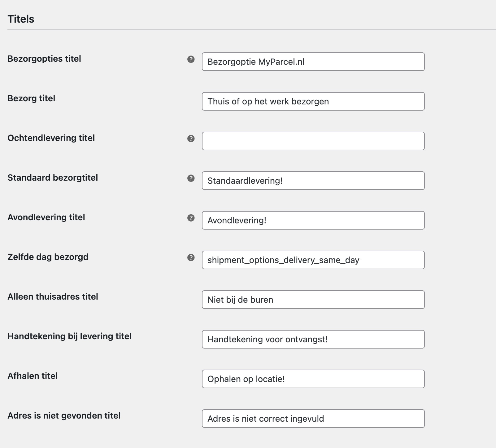
Task: Click the Adres is niet correct ingevuld field
Action: coord(313,419)
